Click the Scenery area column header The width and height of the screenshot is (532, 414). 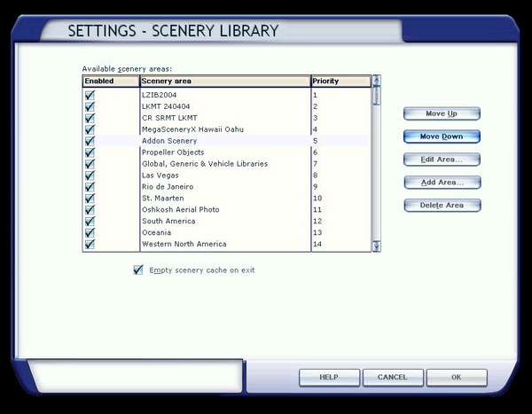225,81
